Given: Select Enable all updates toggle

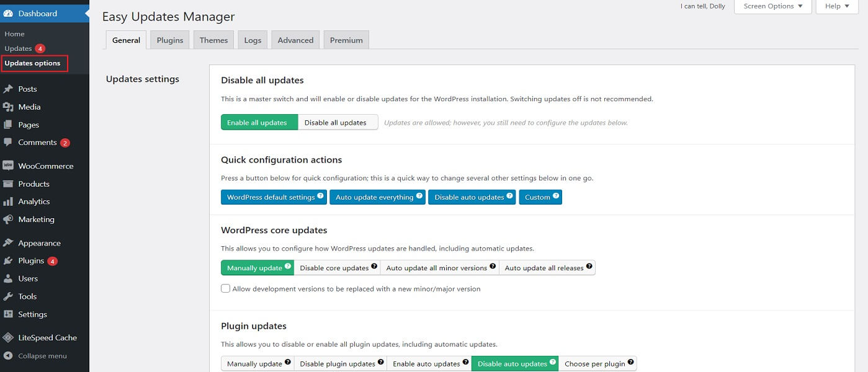Looking at the screenshot, I should (259, 122).
